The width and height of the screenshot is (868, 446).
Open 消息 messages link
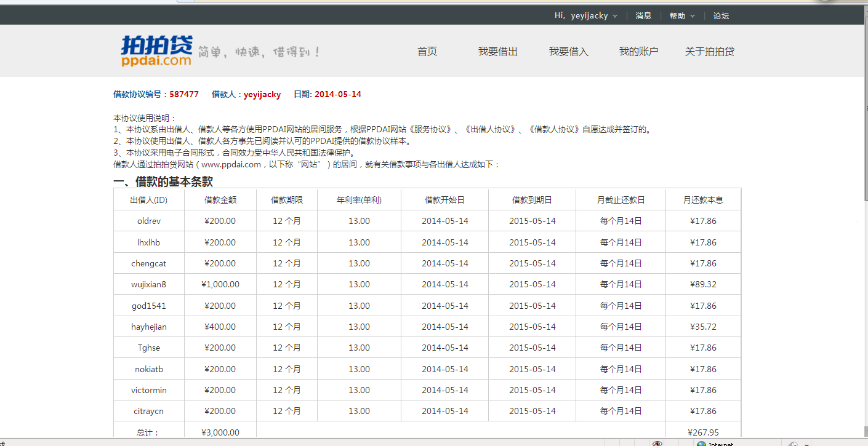point(643,16)
